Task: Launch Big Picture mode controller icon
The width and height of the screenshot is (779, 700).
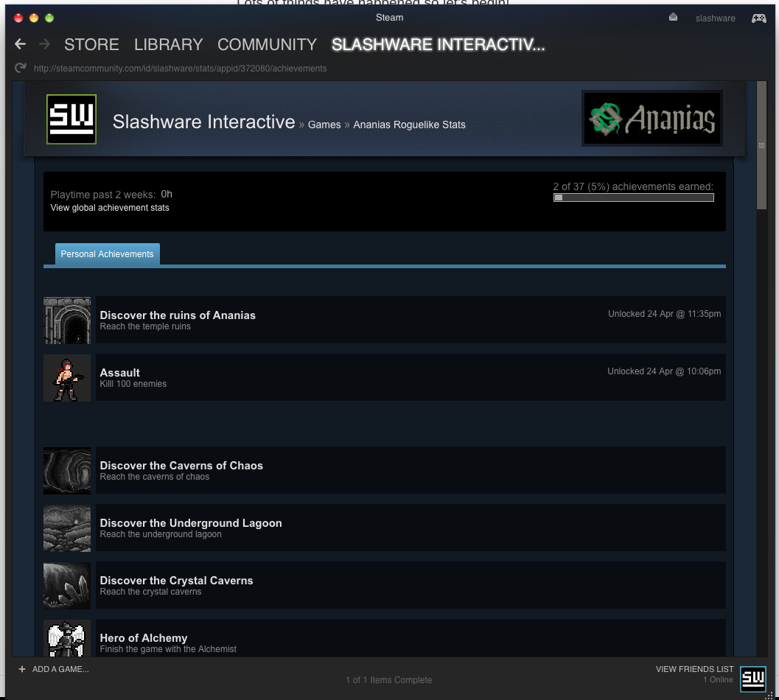Action: (758, 18)
